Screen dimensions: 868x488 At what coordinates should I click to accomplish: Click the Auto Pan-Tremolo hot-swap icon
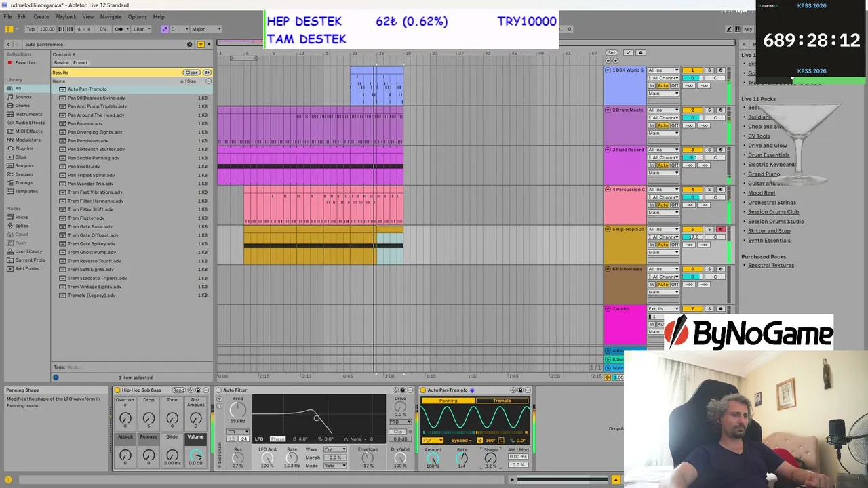tap(513, 390)
